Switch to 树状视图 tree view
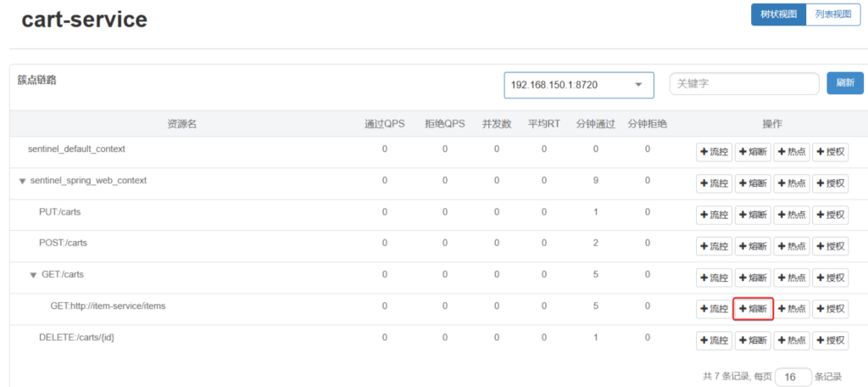 pyautogui.click(x=777, y=15)
